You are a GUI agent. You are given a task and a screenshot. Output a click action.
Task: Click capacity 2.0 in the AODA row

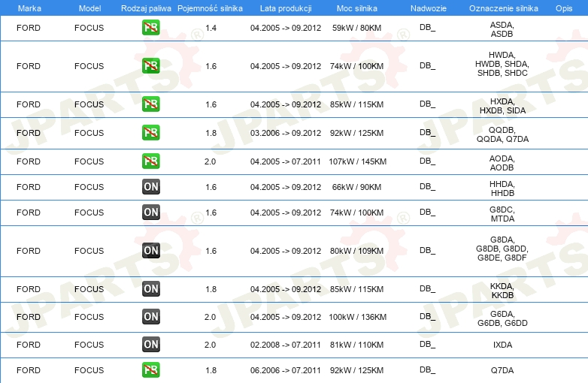pos(210,161)
